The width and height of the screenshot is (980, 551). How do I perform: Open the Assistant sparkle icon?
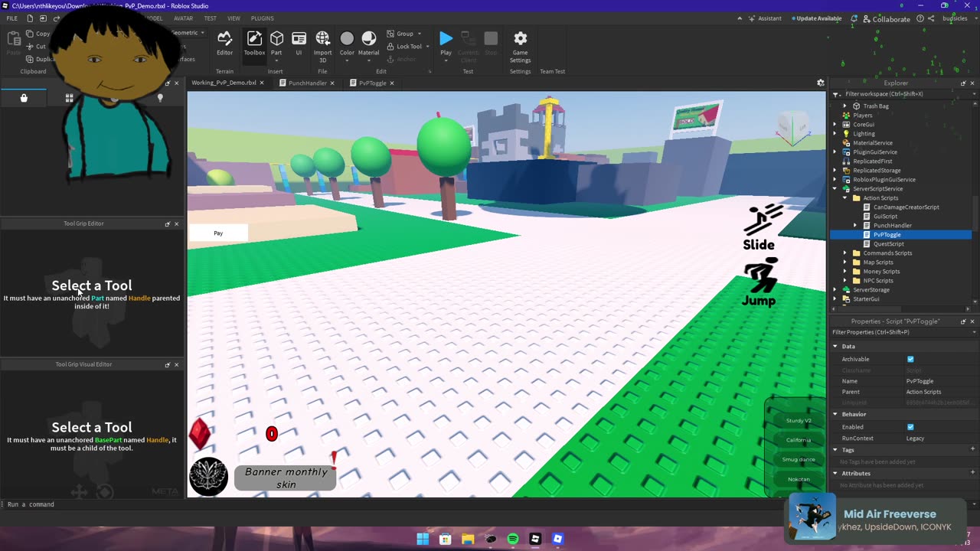click(750, 18)
